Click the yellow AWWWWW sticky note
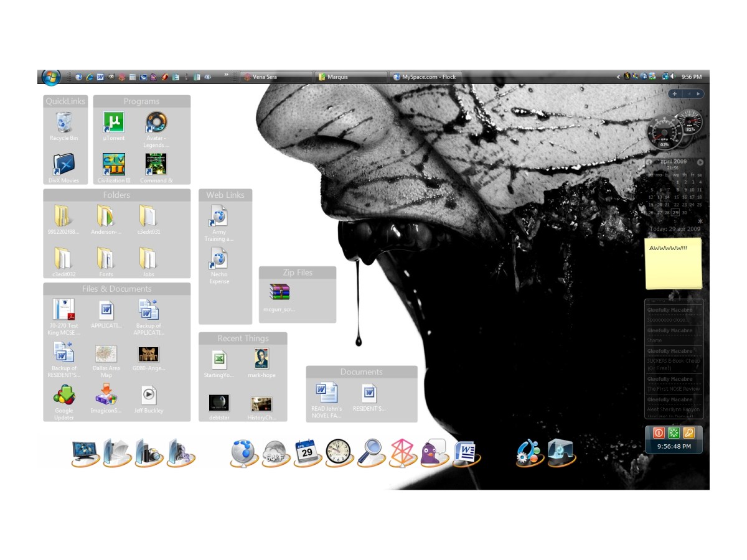This screenshot has height=560, width=747. click(674, 264)
